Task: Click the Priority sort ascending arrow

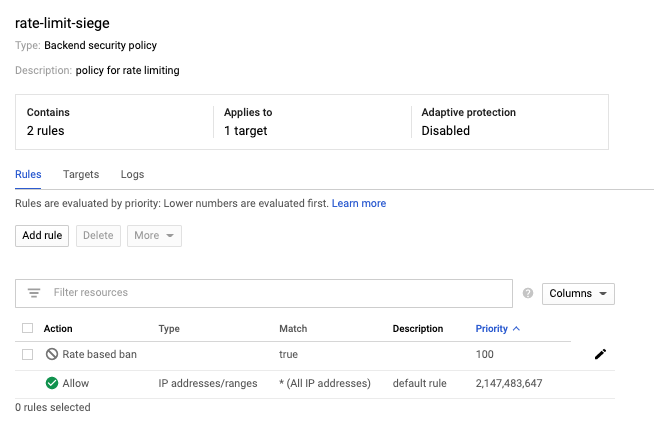Action: pos(516,328)
